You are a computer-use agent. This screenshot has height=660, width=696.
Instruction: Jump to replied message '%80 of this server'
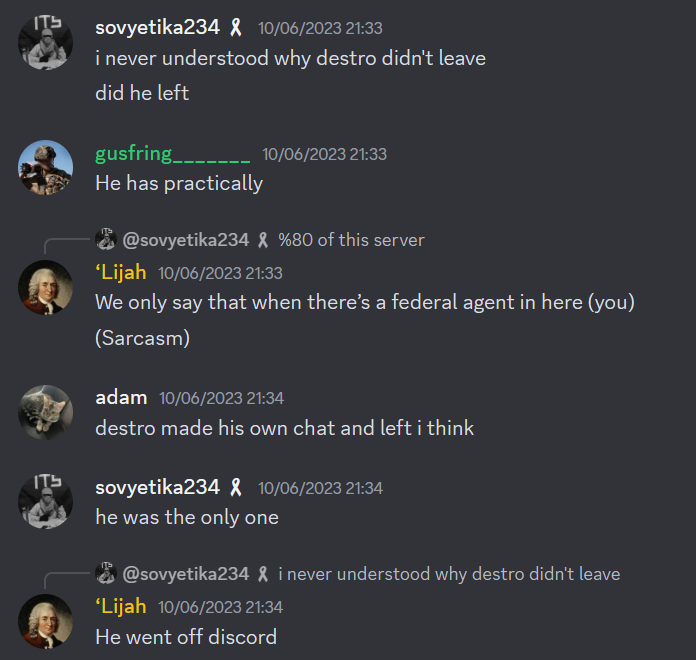click(351, 240)
